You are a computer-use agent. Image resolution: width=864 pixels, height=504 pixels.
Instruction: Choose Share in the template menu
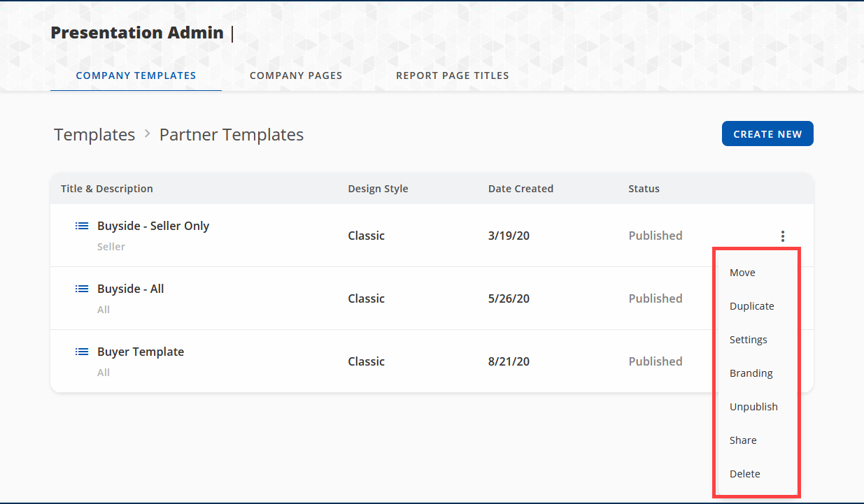click(743, 440)
